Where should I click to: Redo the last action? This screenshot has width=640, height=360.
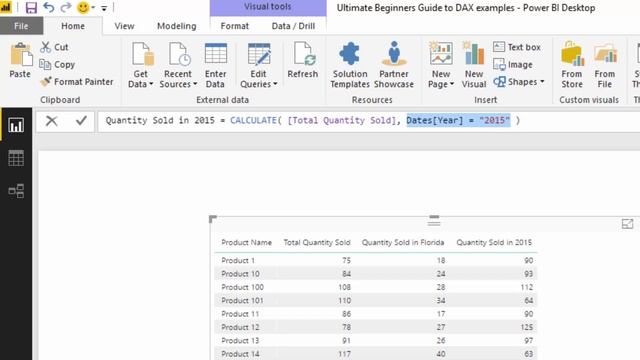(x=66, y=7)
